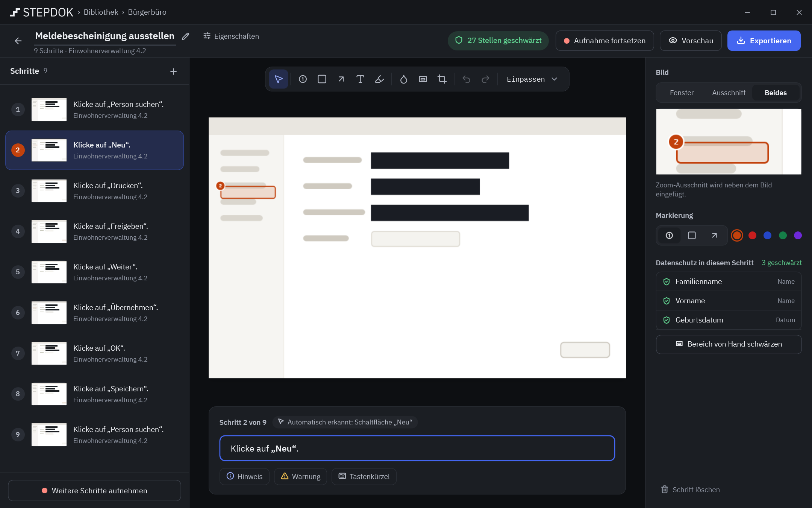This screenshot has height=508, width=812.
Task: Select step 3 Klicke auf Drucken
Action: [94, 191]
